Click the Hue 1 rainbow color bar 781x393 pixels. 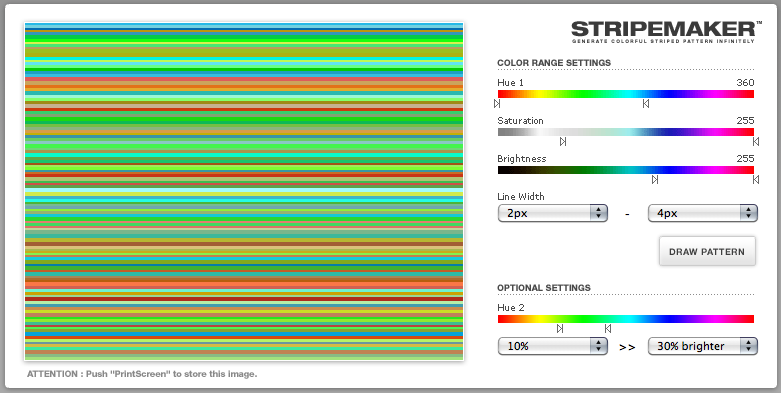[626, 94]
